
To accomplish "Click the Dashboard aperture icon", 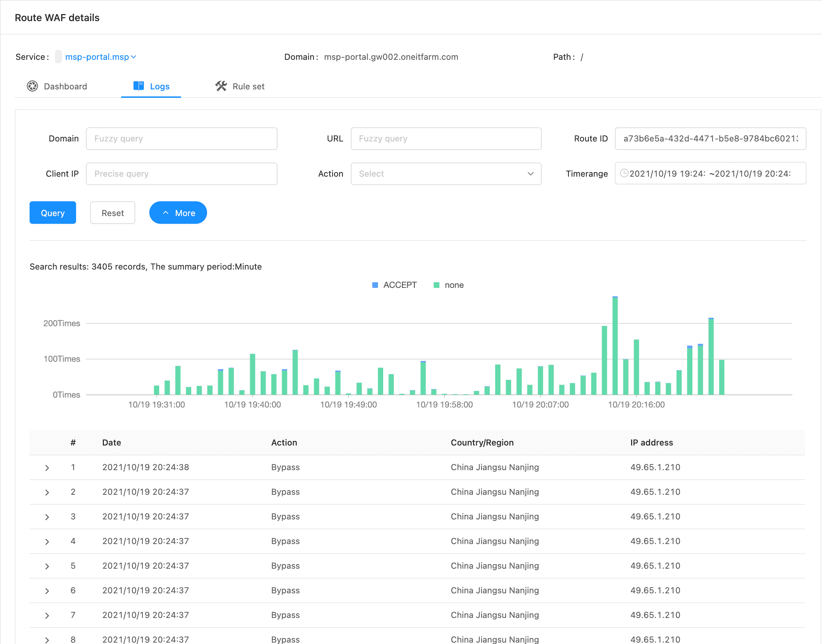I will tap(32, 86).
